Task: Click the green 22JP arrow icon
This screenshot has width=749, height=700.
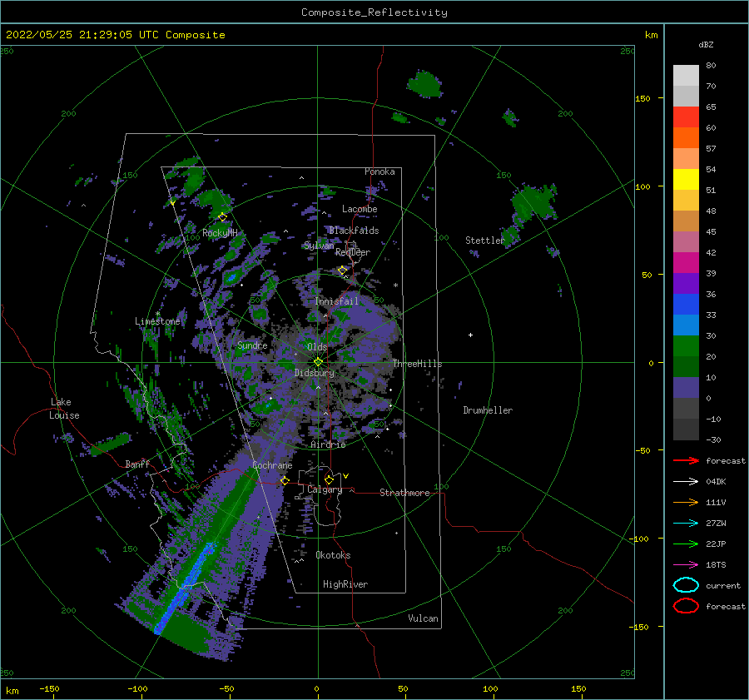Action: tap(686, 544)
